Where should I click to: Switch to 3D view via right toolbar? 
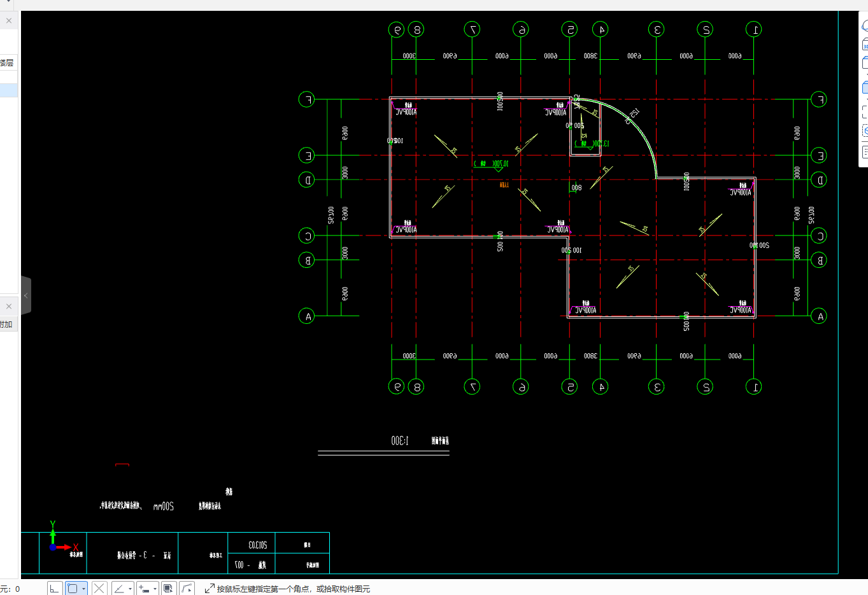[865, 45]
